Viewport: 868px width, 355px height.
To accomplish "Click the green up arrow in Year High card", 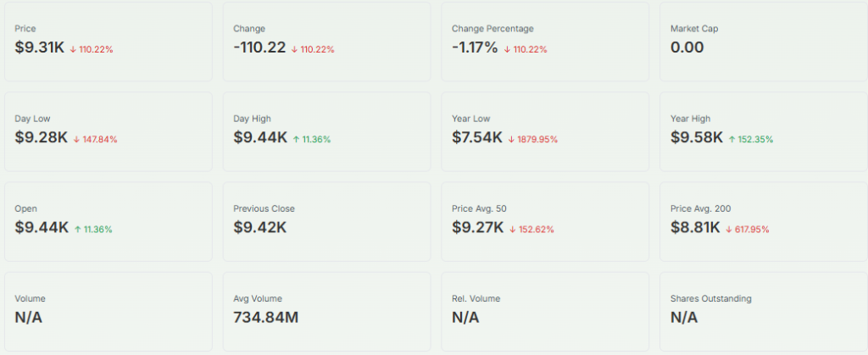I will click(732, 139).
